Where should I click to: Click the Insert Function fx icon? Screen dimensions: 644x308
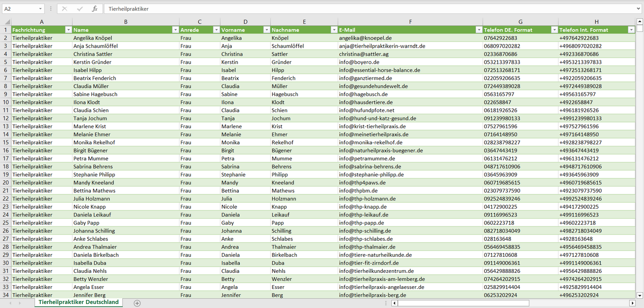tap(94, 9)
